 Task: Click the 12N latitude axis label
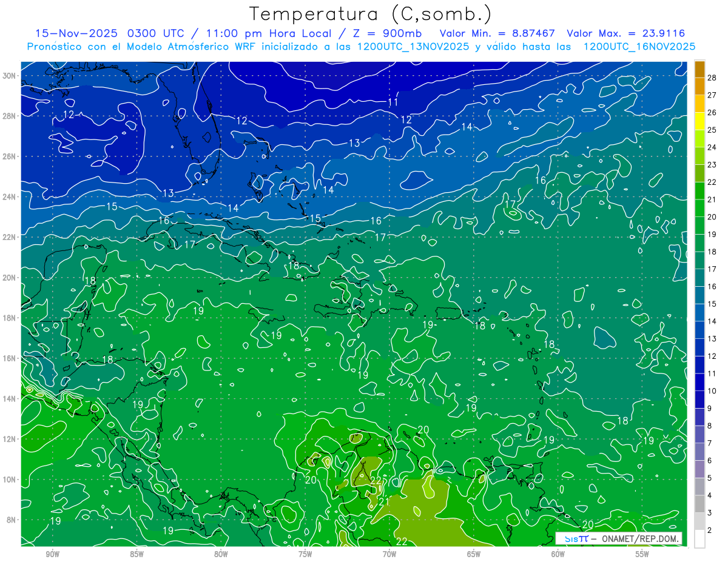click(10, 439)
